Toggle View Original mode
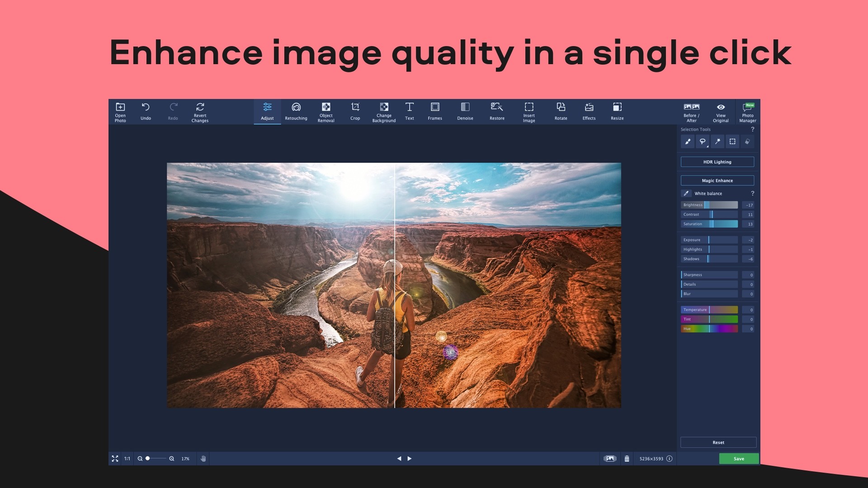The width and height of the screenshot is (868, 488). [x=721, y=112]
